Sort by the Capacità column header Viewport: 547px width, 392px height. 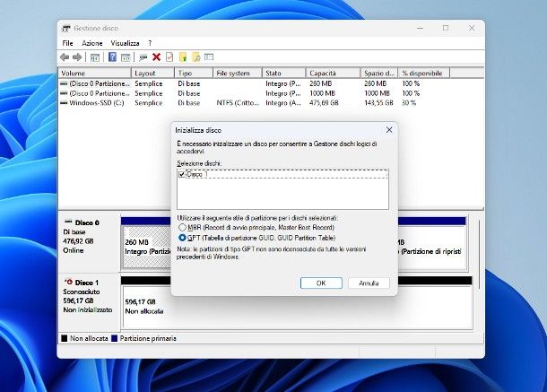(x=323, y=73)
